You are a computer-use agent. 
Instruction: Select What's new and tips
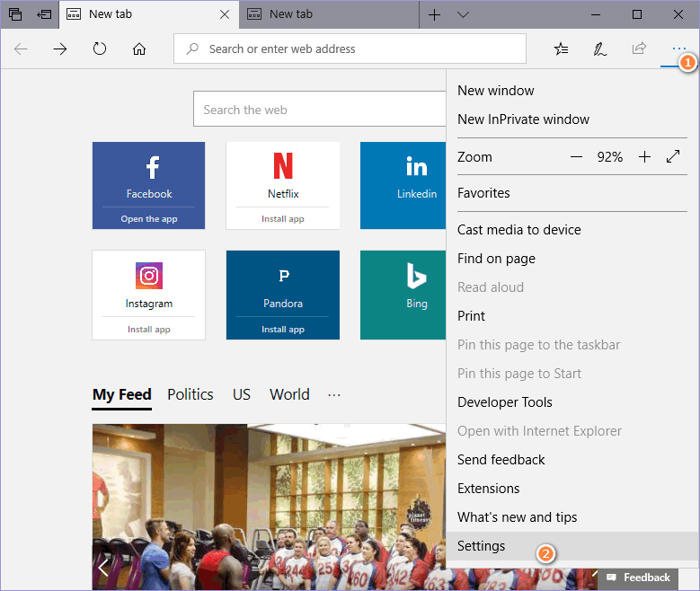(572, 517)
